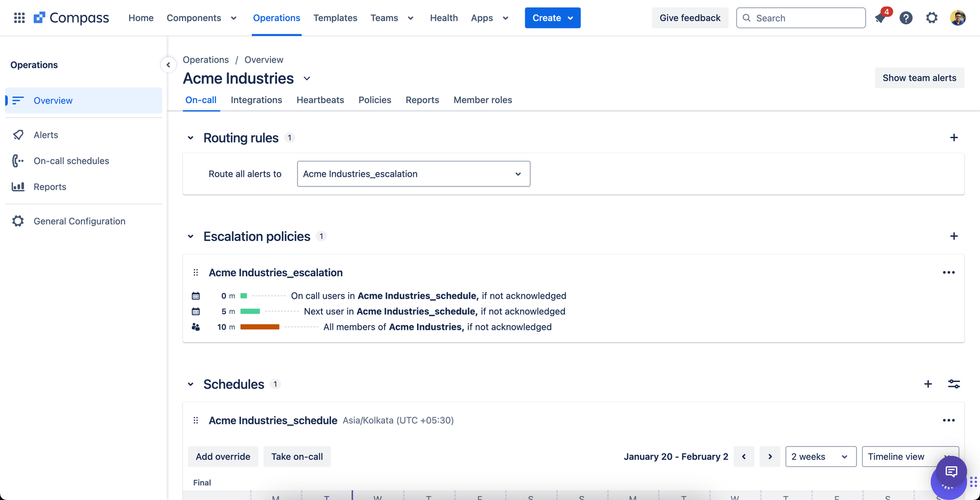Expand the Acme Industries team switcher
This screenshot has width=980, height=500.
[x=307, y=79]
